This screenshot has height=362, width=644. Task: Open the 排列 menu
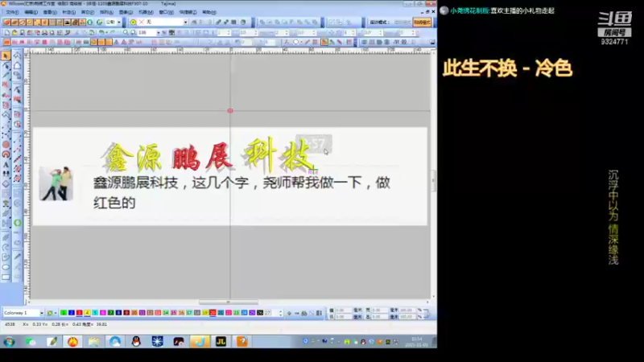(x=106, y=12)
